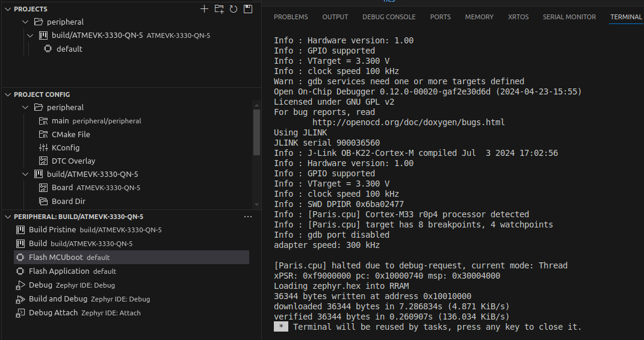Run Debug Attach Zephyr IDE: Attach
This screenshot has width=644, height=340.
click(131, 313)
